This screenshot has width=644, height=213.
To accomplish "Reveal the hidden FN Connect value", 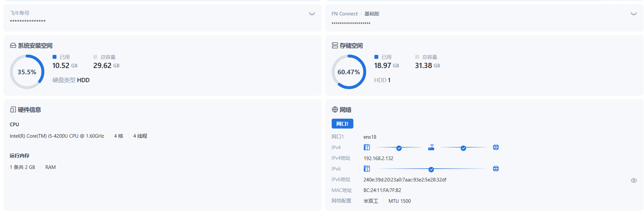I will click(633, 14).
